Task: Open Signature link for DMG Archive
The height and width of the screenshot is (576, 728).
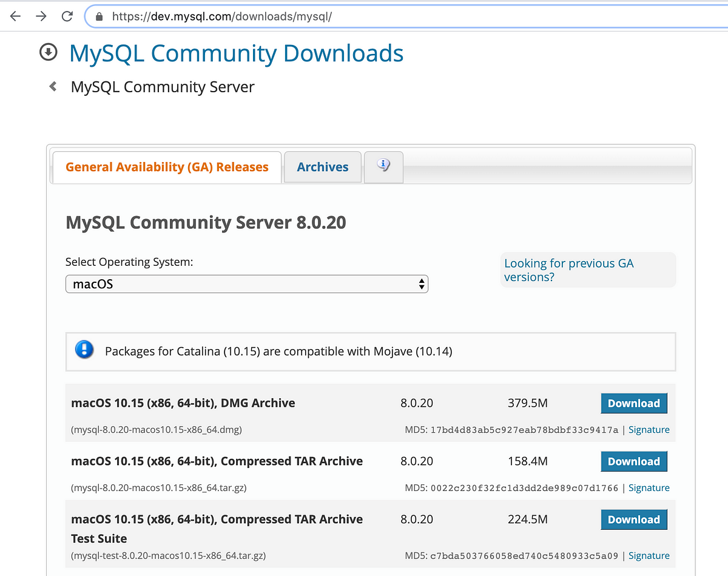Action: 649,430
